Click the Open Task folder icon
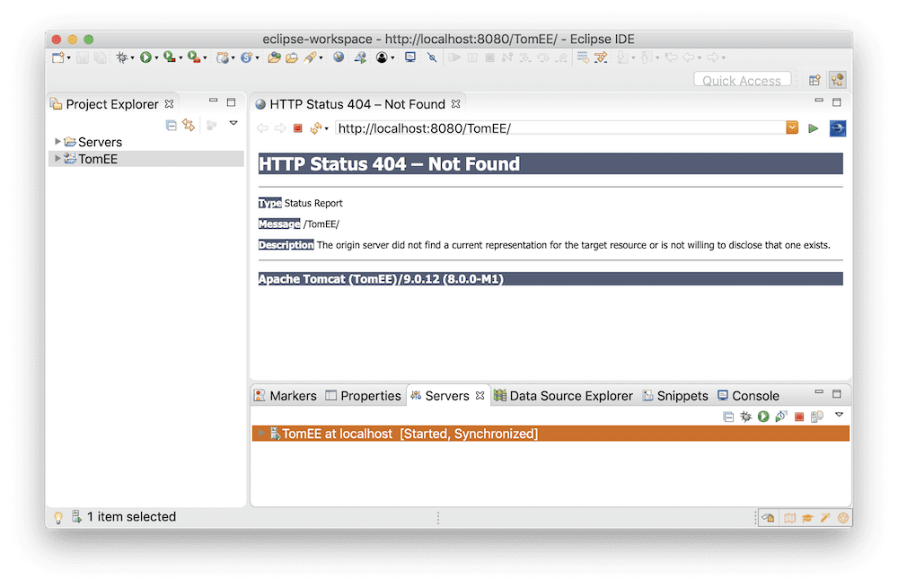Screen dimensions: 898x588 (x=292, y=57)
